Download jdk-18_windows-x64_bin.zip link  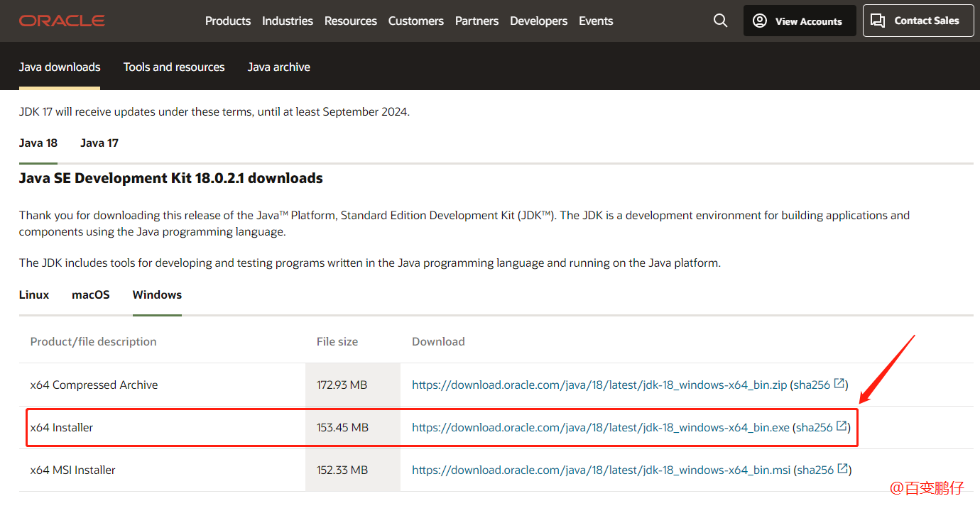tap(599, 385)
